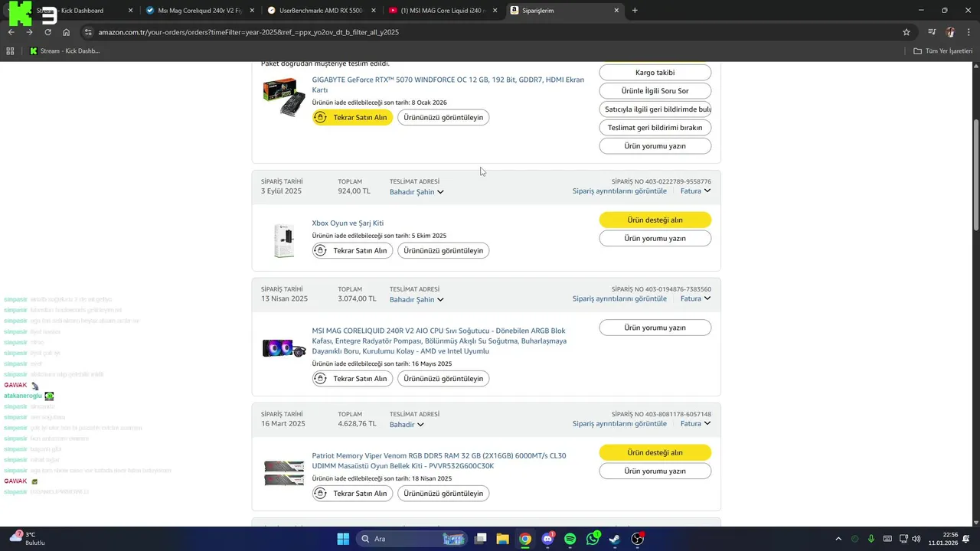Click Teslimat geri bildirimi bırakın button
The image size is (980, 551).
pyautogui.click(x=655, y=128)
